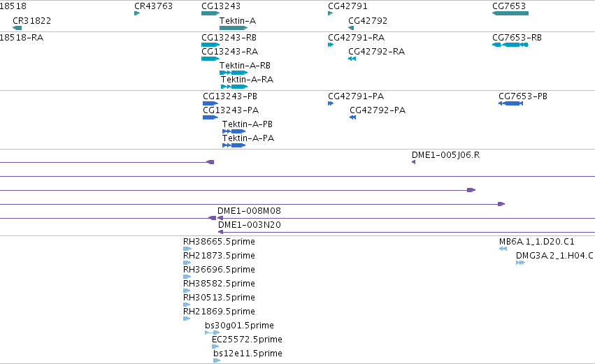
Task: Select the Tektin-A-PA protein glyph
Action: tap(234, 145)
